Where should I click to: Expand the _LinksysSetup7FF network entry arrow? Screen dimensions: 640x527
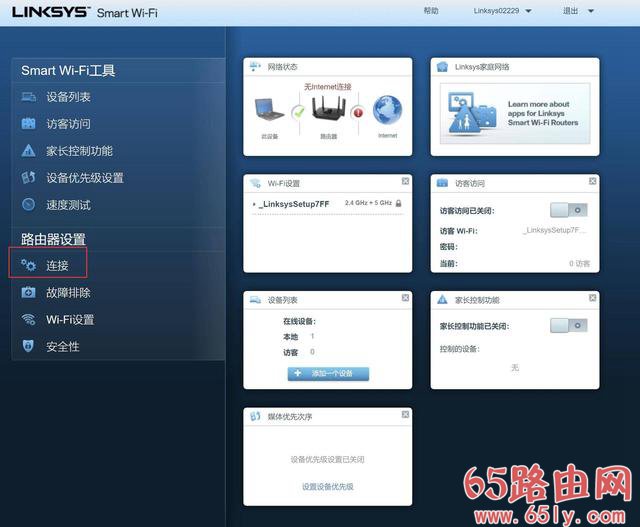pyautogui.click(x=254, y=204)
